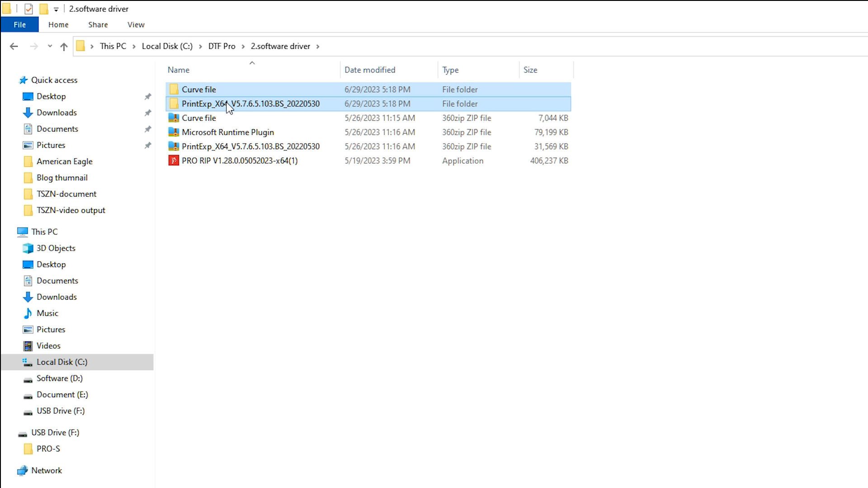Click Microsoft Runtime Plugin filename

(x=228, y=132)
